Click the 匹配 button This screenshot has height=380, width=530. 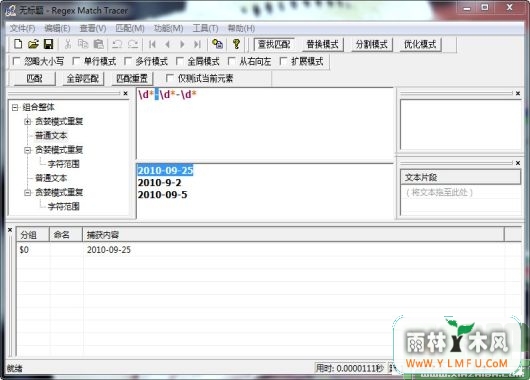[x=34, y=78]
